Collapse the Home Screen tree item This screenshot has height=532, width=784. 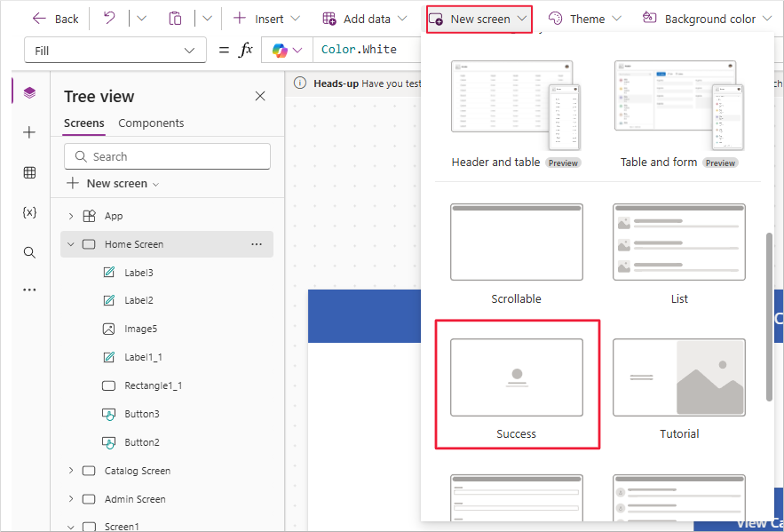(70, 243)
